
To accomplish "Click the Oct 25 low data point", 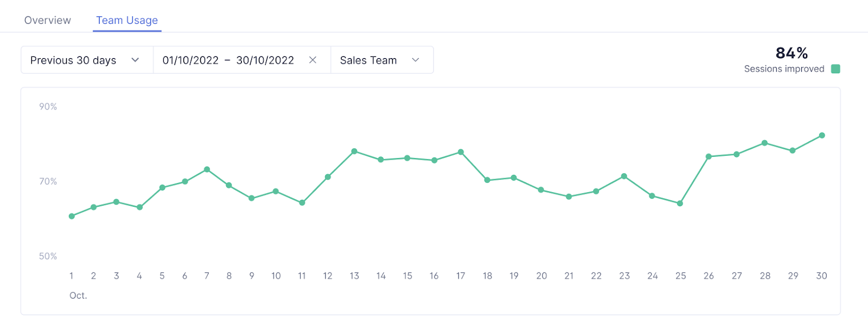I will [x=680, y=204].
